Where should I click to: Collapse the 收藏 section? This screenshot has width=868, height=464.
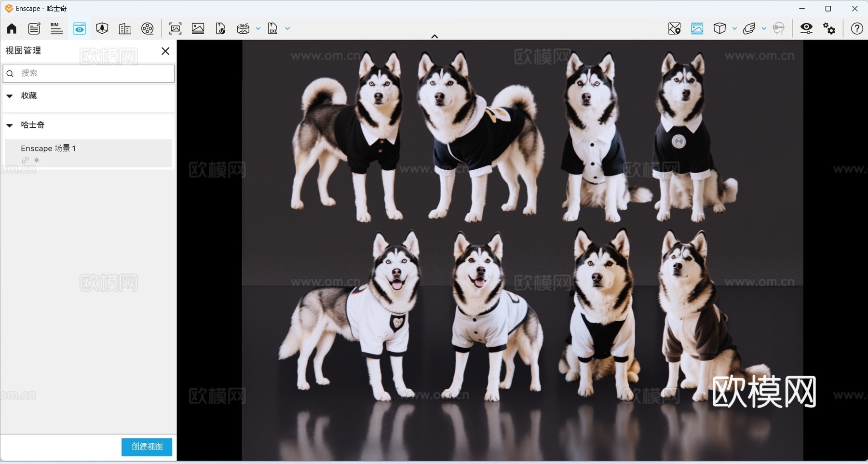[10, 96]
